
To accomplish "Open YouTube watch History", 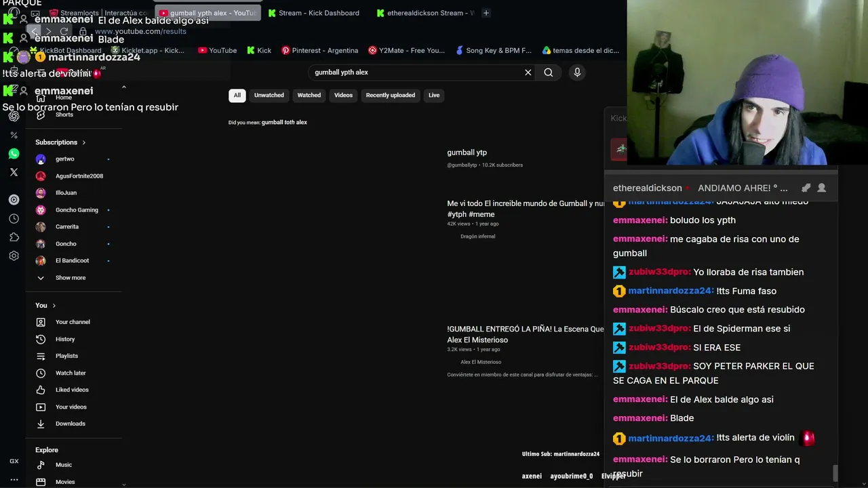I will (x=65, y=339).
